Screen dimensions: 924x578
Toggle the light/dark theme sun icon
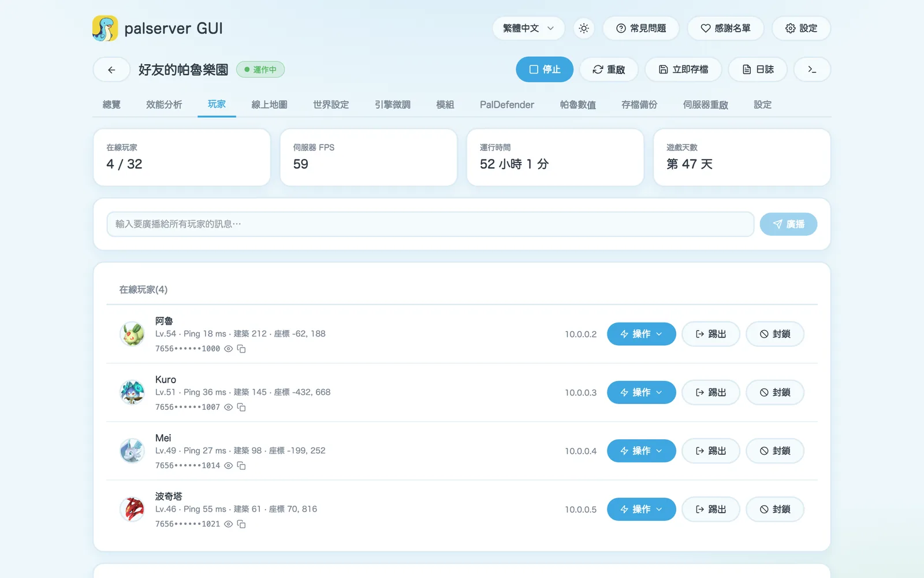(x=584, y=28)
